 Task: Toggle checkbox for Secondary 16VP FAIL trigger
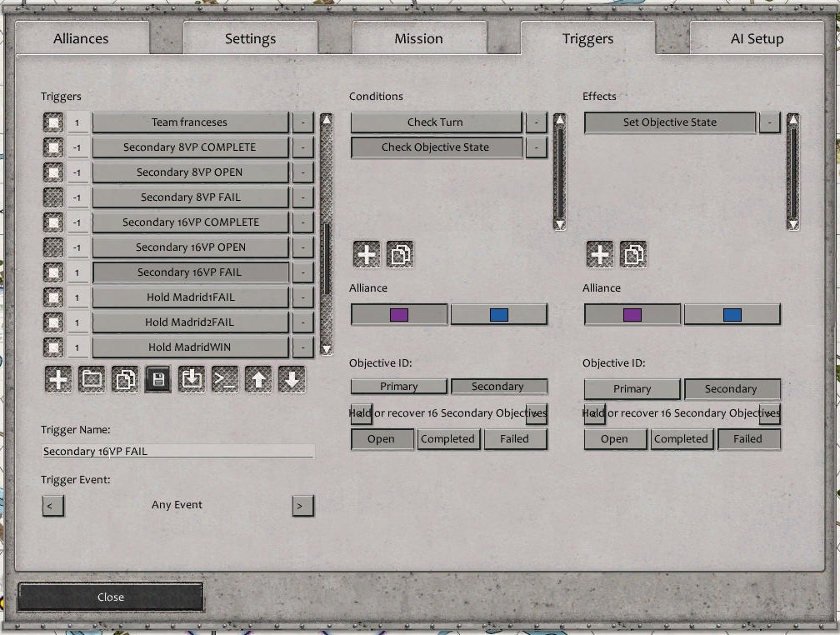[53, 272]
